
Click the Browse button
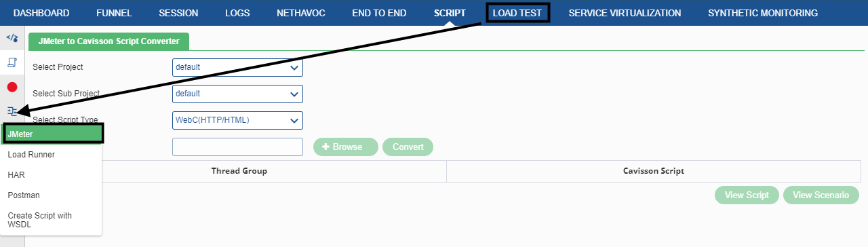pos(346,147)
